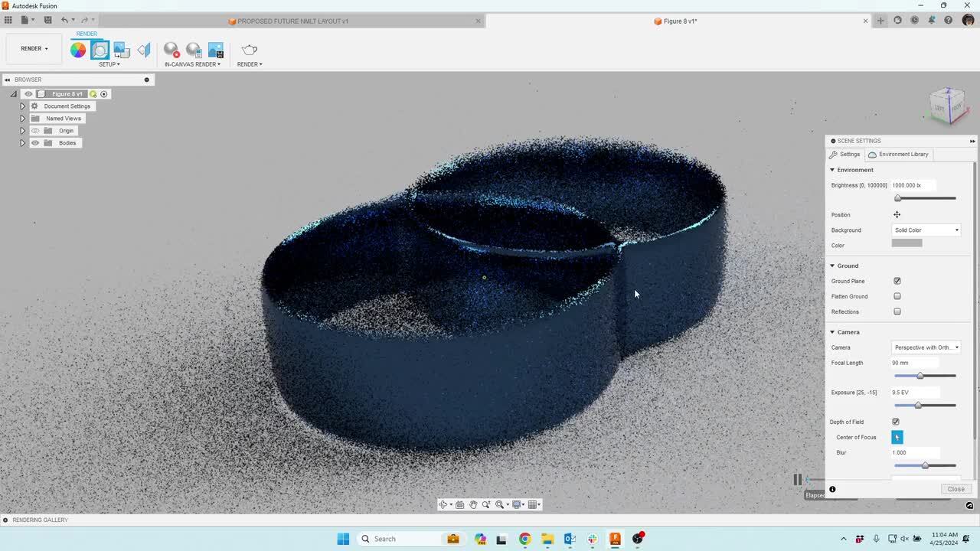
Task: Stop the in-canvas render
Action: 171,51
